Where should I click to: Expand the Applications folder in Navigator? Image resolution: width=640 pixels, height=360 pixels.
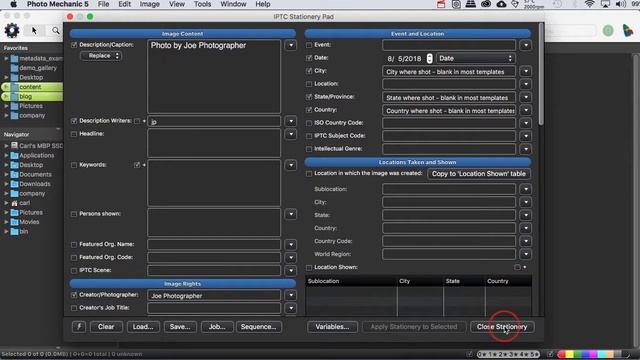(6, 156)
